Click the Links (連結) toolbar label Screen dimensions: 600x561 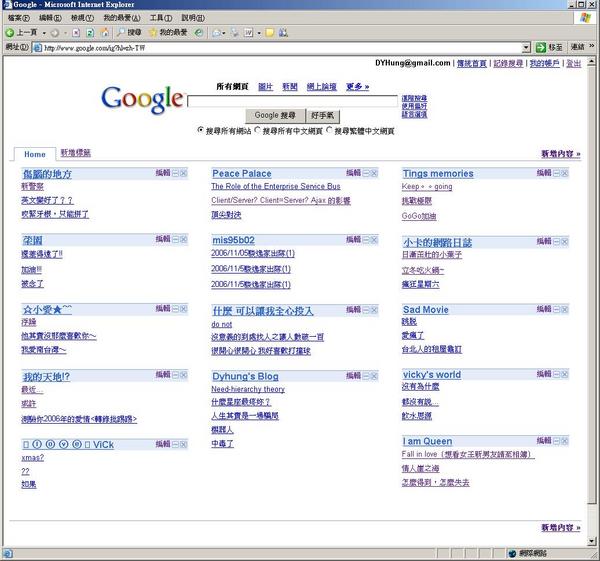pyautogui.click(x=578, y=47)
